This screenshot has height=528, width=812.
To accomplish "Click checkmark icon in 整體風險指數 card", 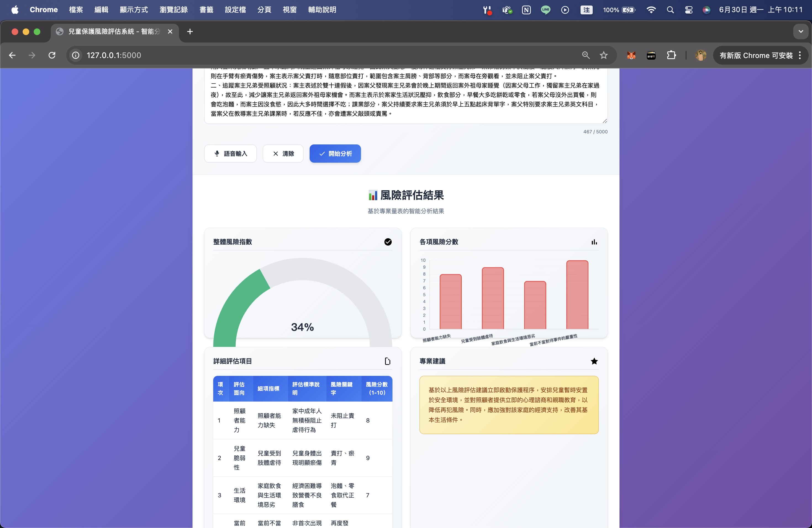I will point(388,242).
